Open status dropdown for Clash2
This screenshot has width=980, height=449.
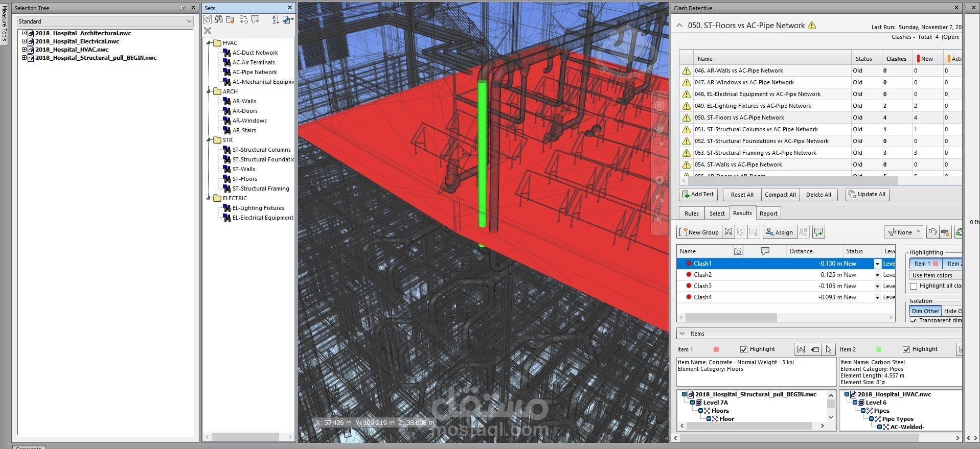[877, 275]
